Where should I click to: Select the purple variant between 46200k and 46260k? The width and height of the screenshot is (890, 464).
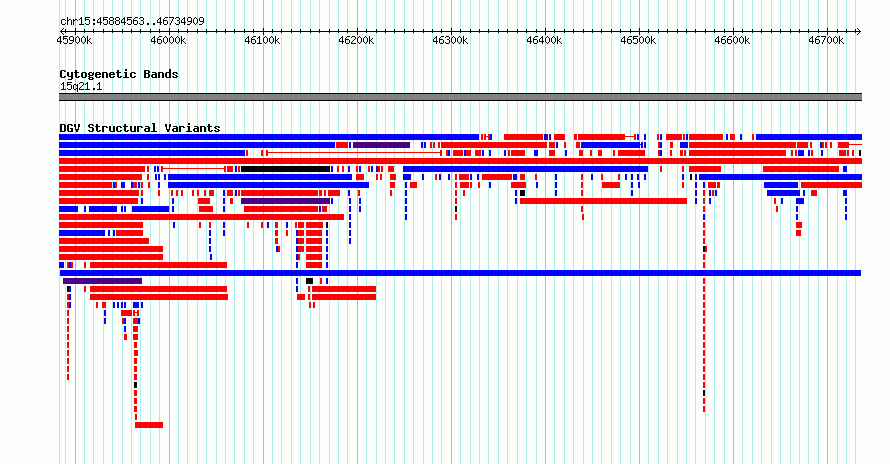point(381,145)
